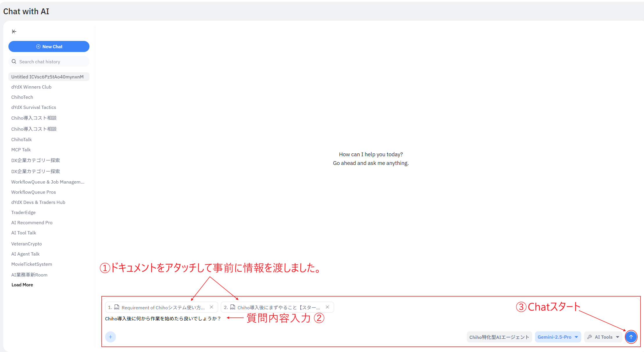
Task: Open the Gemini-2.5-Pro model dropdown
Action: [x=558, y=337]
